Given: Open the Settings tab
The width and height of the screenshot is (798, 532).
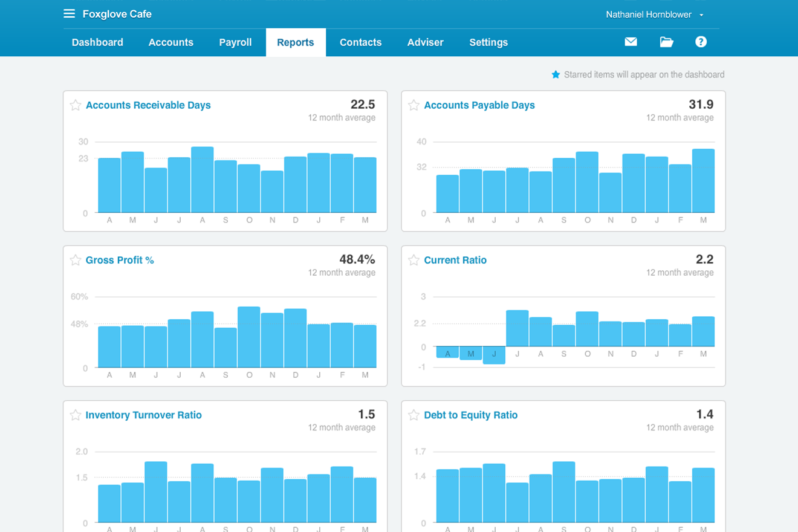Looking at the screenshot, I should [x=488, y=42].
